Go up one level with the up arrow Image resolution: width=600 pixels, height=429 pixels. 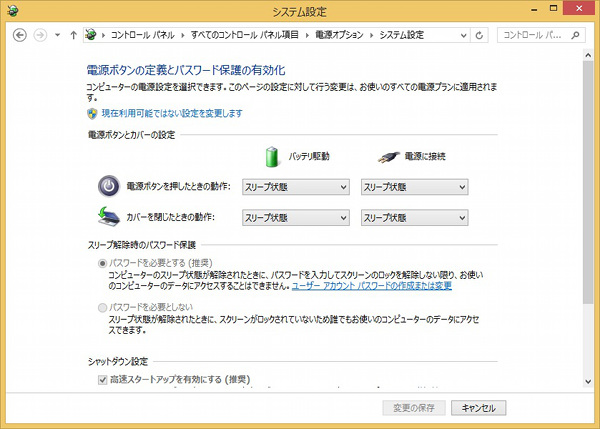[73, 35]
